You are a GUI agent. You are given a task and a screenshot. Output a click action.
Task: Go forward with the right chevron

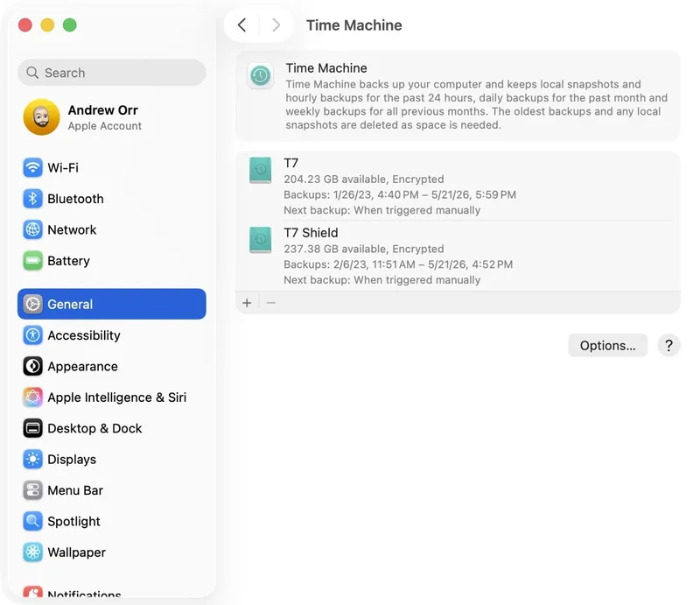pyautogui.click(x=276, y=25)
